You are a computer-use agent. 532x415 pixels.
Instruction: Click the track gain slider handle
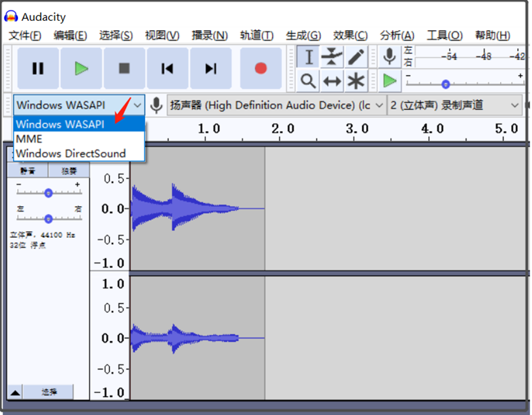[x=49, y=193]
